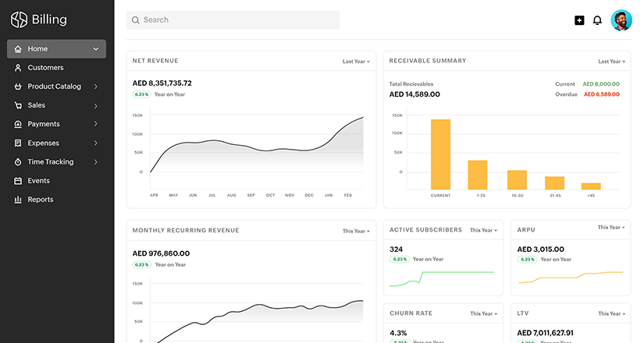Expand the Sales submenu chevron
This screenshot has width=644, height=343.
click(95, 106)
